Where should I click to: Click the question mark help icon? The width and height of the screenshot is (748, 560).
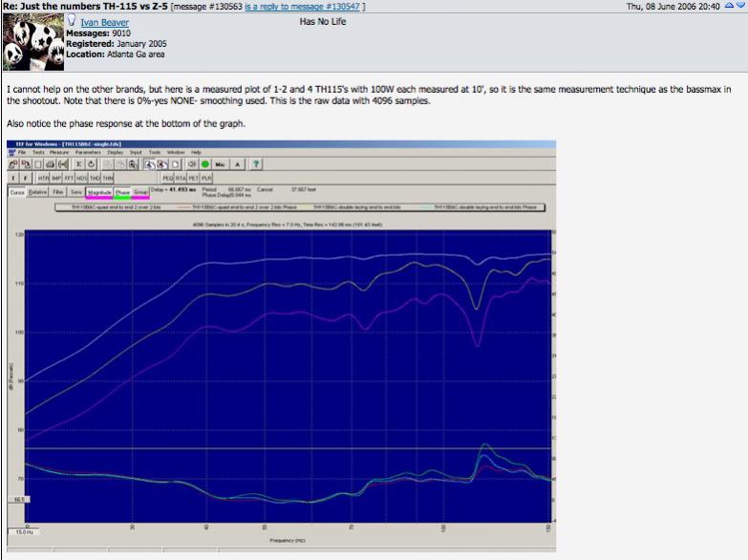[x=256, y=164]
